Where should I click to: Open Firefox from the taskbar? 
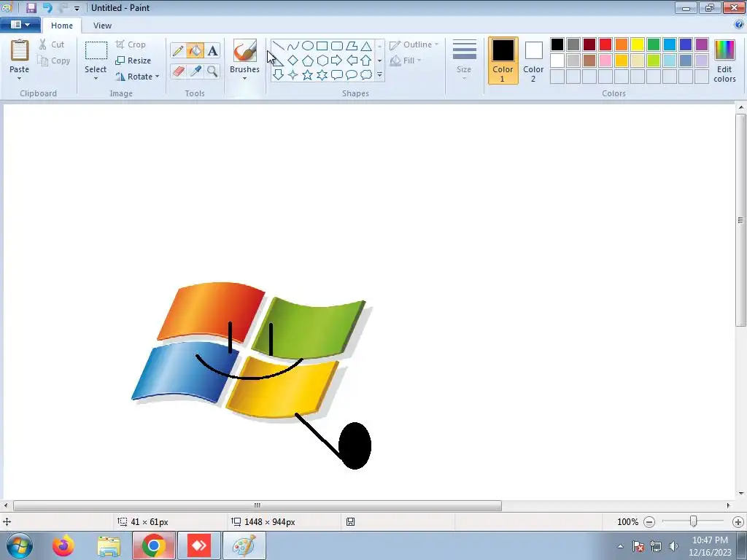pos(63,545)
